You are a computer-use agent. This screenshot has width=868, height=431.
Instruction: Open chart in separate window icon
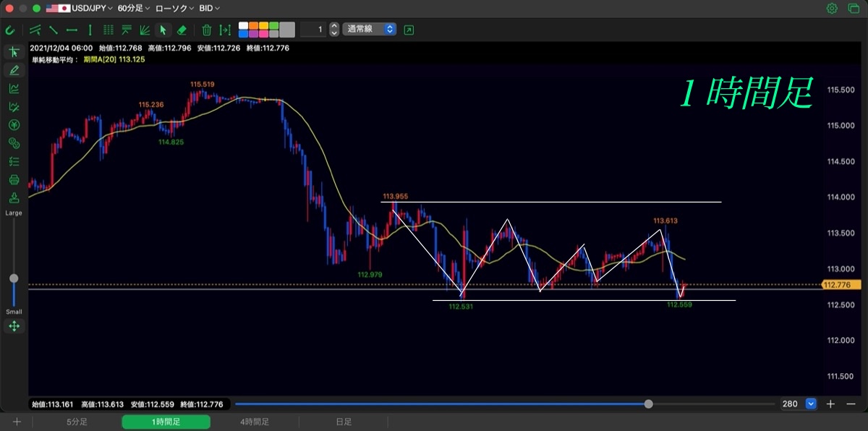pyautogui.click(x=409, y=30)
